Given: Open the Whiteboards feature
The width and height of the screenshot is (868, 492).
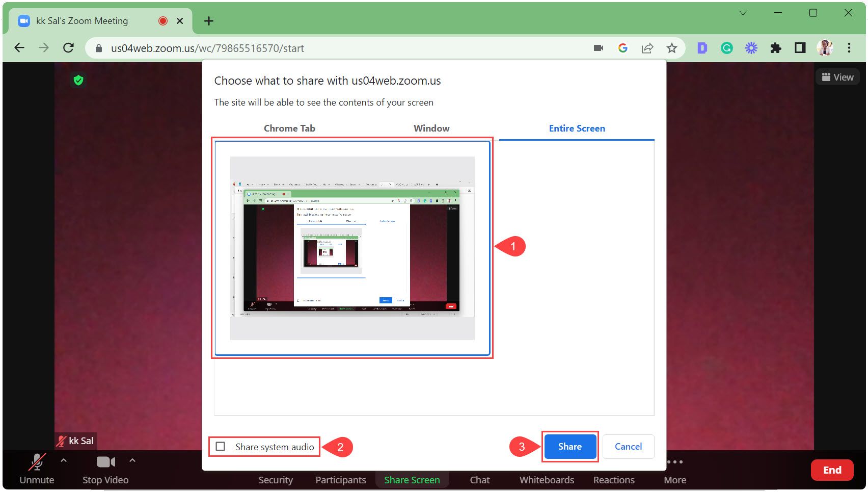Looking at the screenshot, I should click(546, 480).
